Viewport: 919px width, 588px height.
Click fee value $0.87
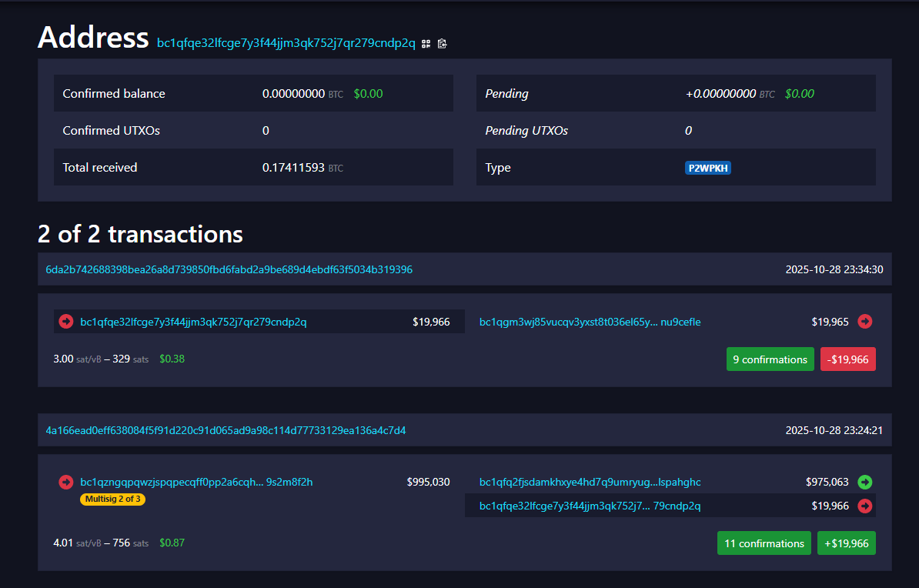point(172,543)
